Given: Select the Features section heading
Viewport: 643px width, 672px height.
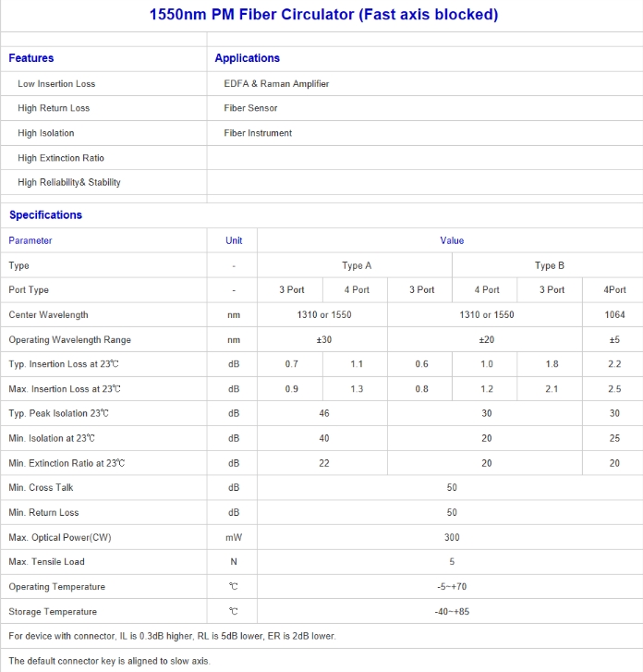Looking at the screenshot, I should tap(31, 58).
